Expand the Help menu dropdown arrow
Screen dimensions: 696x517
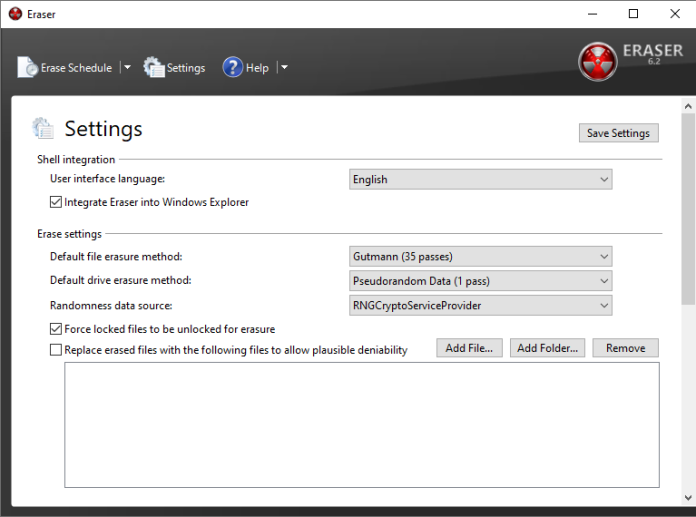(x=285, y=67)
